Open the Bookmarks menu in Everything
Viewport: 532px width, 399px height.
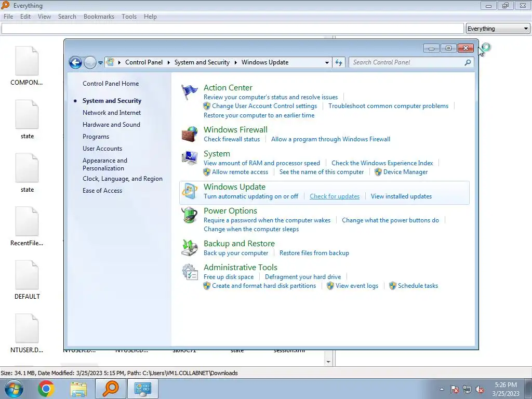(x=99, y=16)
